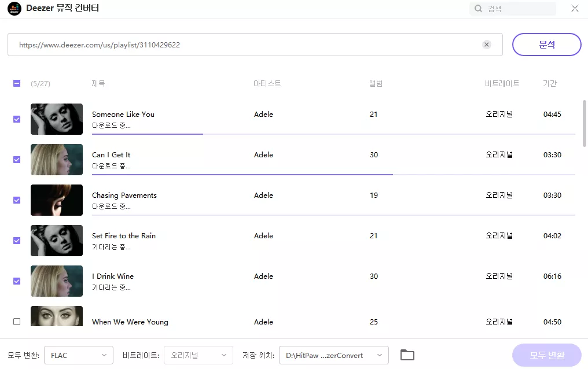Click the 비트레이트 column header
This screenshot has height=369, width=588.
pos(502,83)
